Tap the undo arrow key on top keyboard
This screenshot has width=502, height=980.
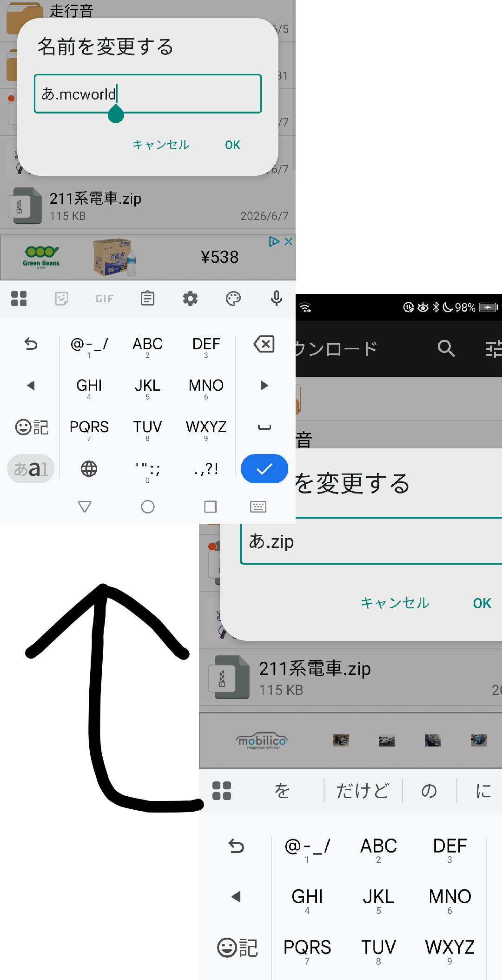31,344
